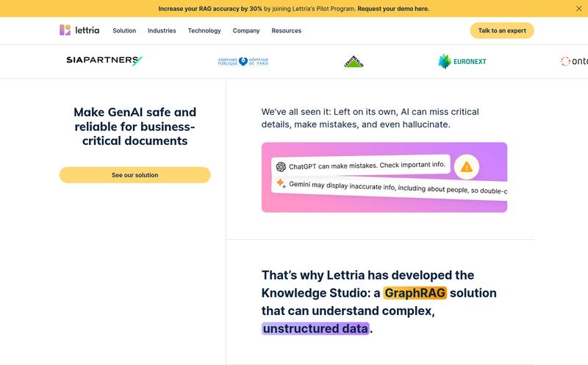
Task: Click the Euronext logo
Action: tap(462, 61)
